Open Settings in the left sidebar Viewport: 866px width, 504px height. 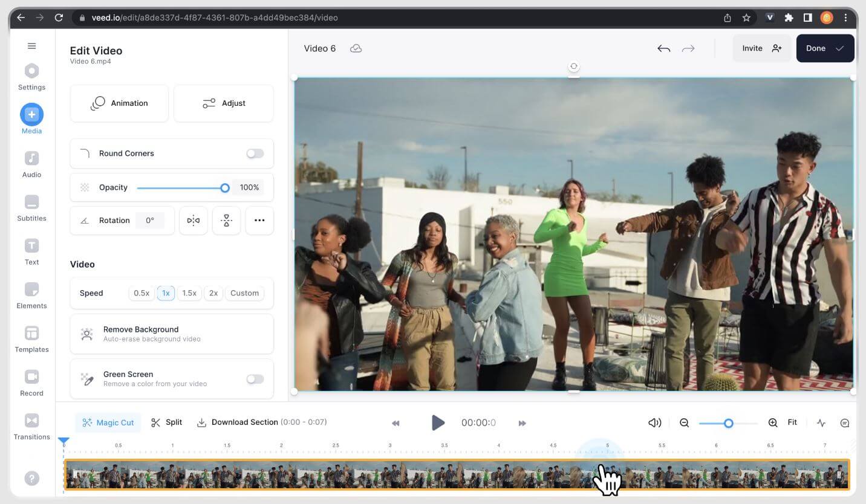(31, 77)
